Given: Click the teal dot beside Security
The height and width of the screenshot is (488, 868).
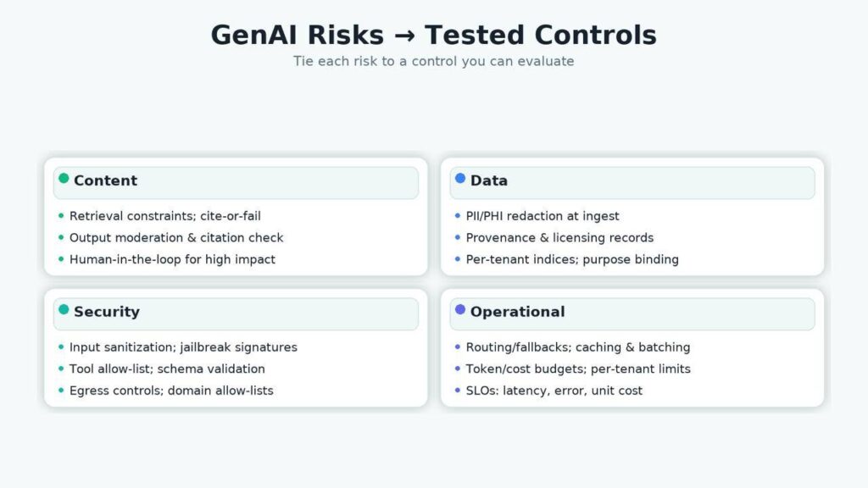Looking at the screenshot, I should [x=64, y=310].
